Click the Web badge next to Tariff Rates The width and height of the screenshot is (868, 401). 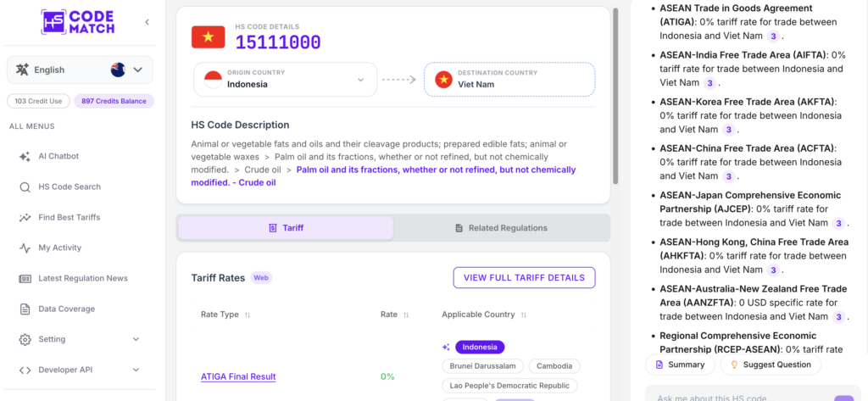(x=261, y=278)
